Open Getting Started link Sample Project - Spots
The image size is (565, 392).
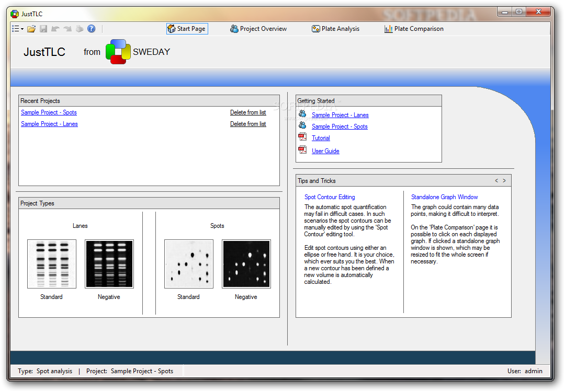click(x=340, y=126)
